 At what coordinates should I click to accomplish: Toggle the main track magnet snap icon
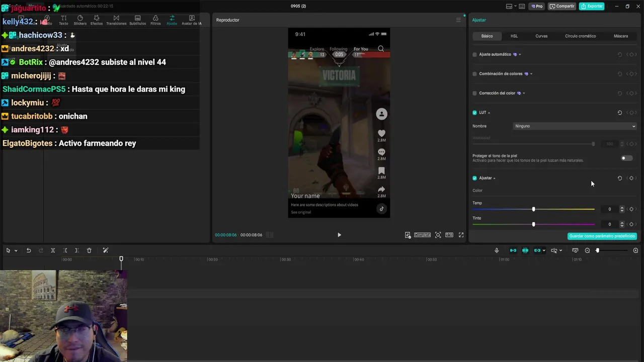pos(513,250)
